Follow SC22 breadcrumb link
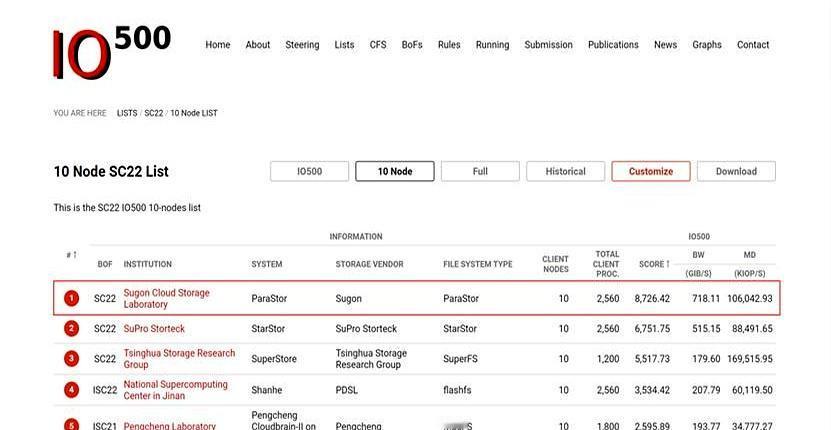 tap(154, 113)
